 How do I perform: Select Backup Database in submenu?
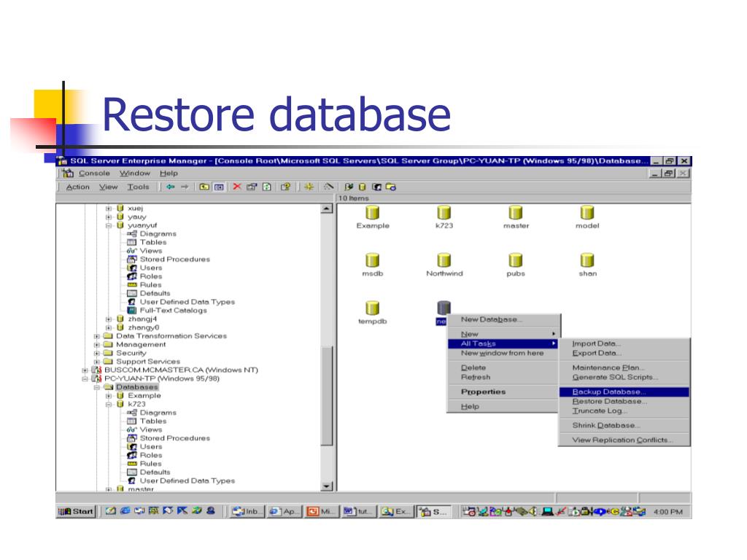coord(624,392)
